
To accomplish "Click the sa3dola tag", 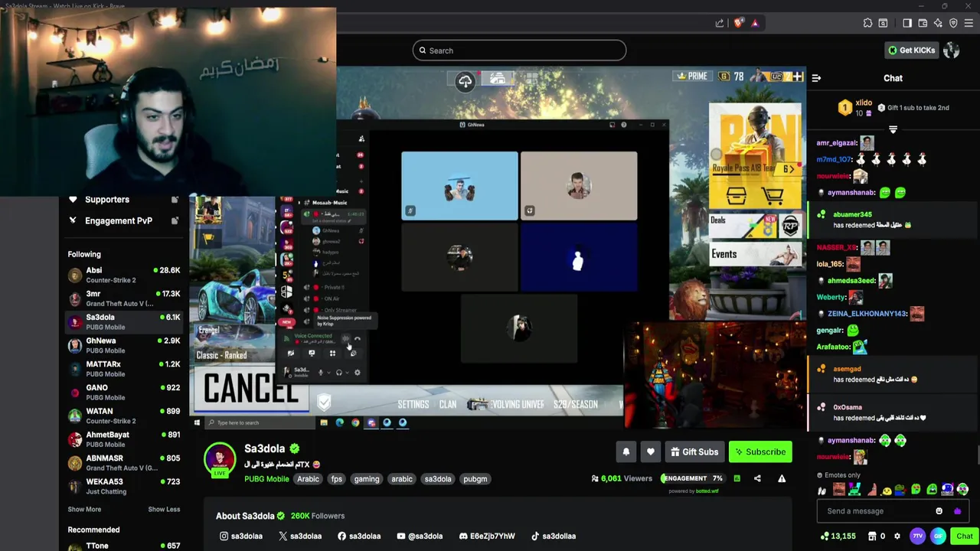I will tap(438, 479).
